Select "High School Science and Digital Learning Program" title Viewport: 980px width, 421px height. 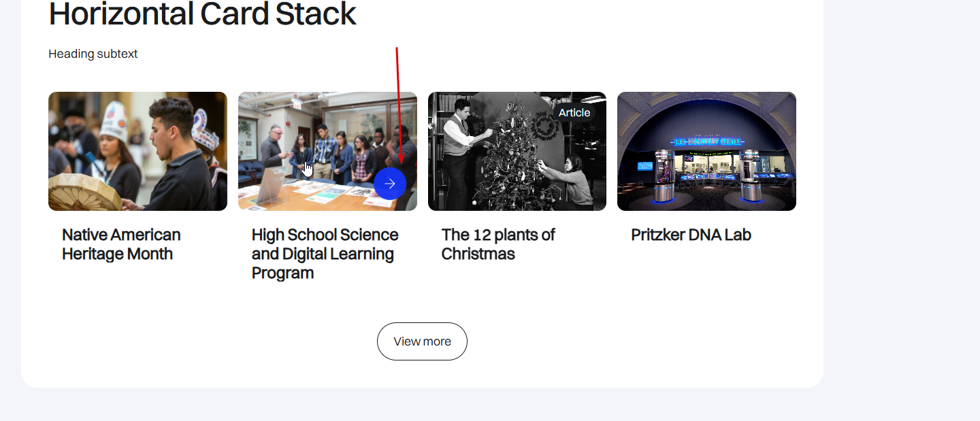(325, 254)
